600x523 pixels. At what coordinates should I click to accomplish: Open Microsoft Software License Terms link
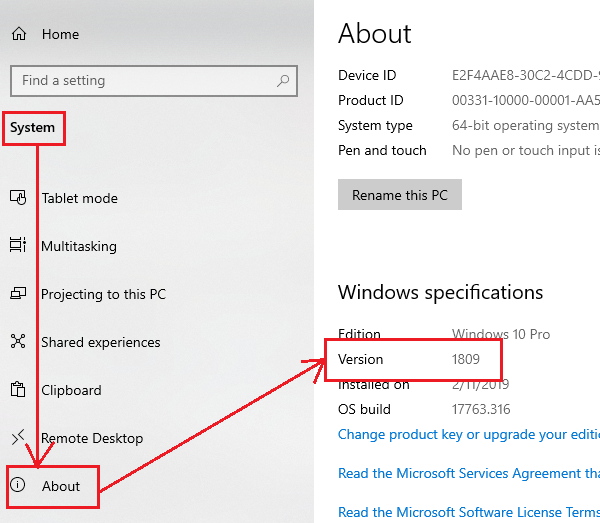(x=468, y=512)
